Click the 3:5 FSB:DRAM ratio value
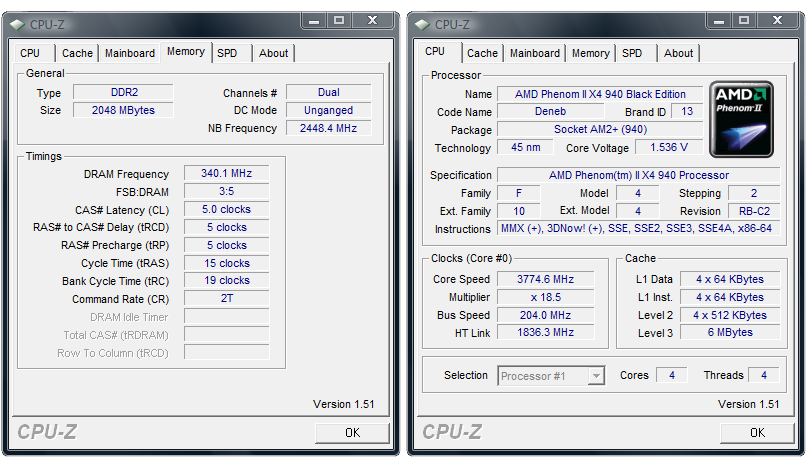 pyautogui.click(x=226, y=191)
